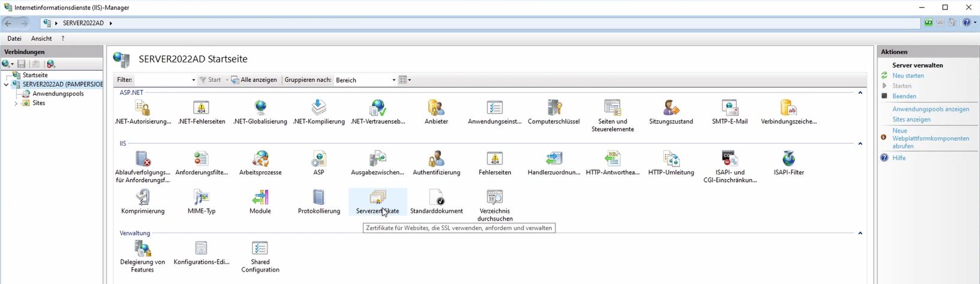Viewport: 980px width, 284px height.
Task: Collapse the IIS group
Action: [860, 144]
